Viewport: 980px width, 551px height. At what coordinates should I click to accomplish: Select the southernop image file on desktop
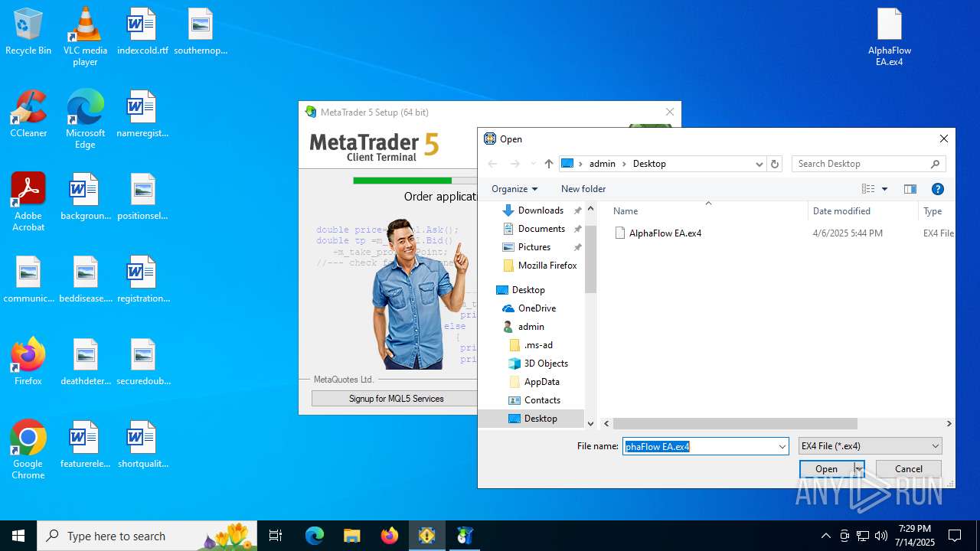(x=201, y=31)
